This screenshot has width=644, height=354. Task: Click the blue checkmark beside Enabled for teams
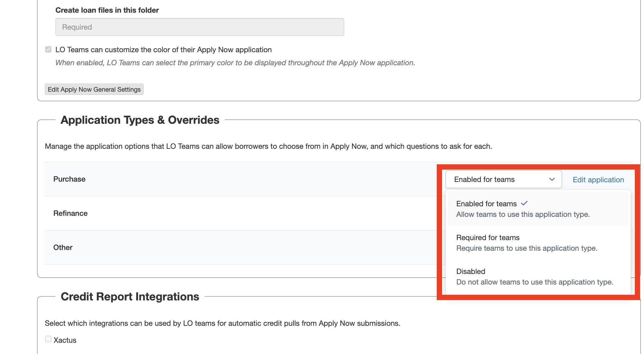click(x=524, y=203)
